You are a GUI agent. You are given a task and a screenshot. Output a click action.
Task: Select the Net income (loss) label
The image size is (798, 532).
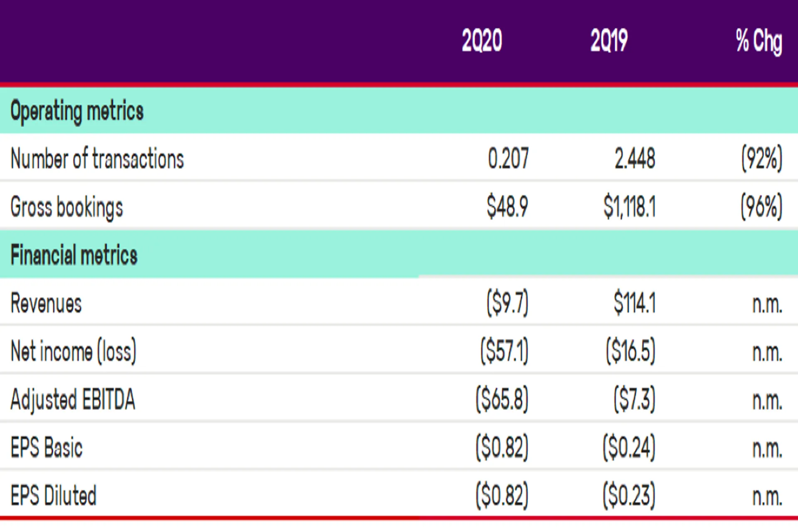point(74,352)
